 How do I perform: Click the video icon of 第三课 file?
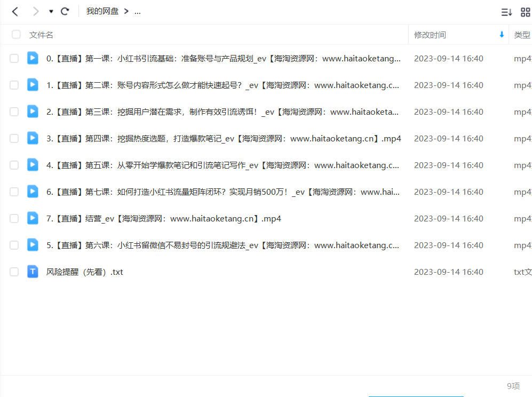(33, 112)
